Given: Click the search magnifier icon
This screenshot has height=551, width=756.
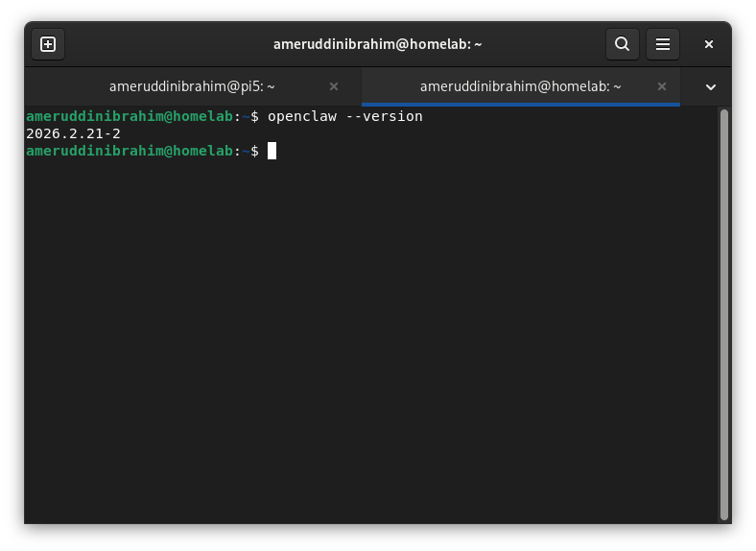Looking at the screenshot, I should pyautogui.click(x=622, y=44).
